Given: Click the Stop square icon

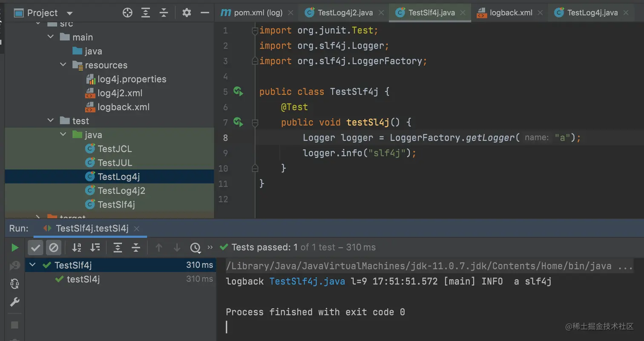Looking at the screenshot, I should (15, 325).
